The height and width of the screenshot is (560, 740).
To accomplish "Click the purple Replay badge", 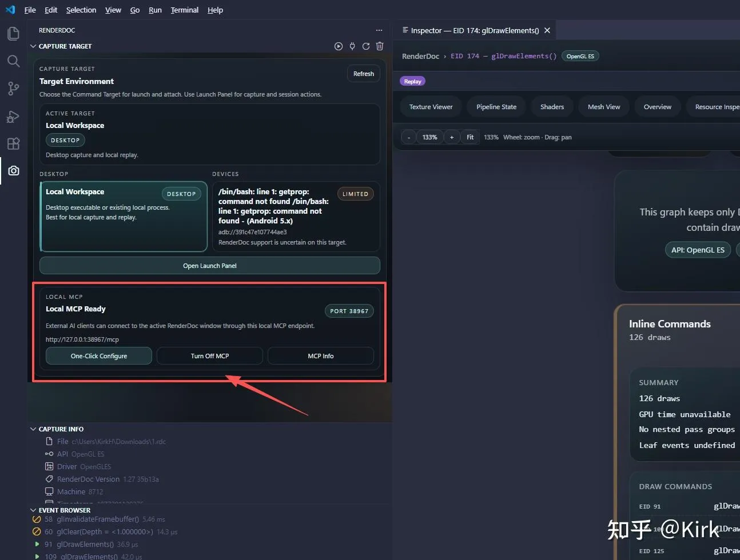I will (412, 81).
